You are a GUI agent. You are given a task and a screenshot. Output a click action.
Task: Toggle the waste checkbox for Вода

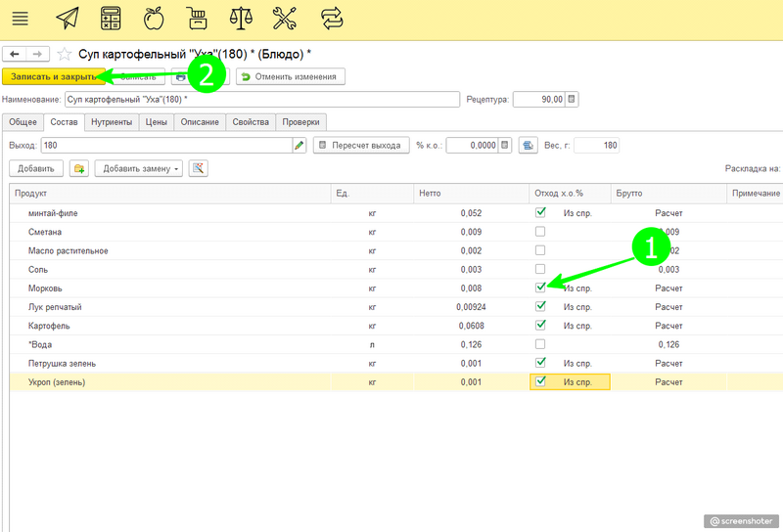[x=540, y=344]
